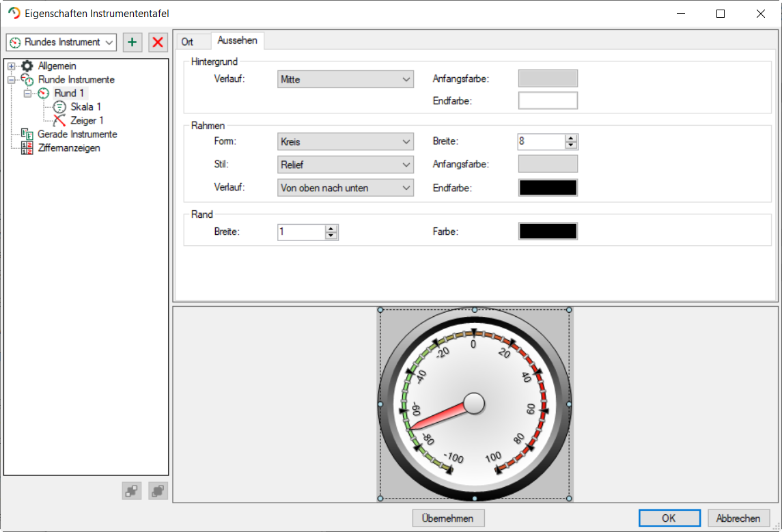Select the Skala 1 scale icon

59,107
